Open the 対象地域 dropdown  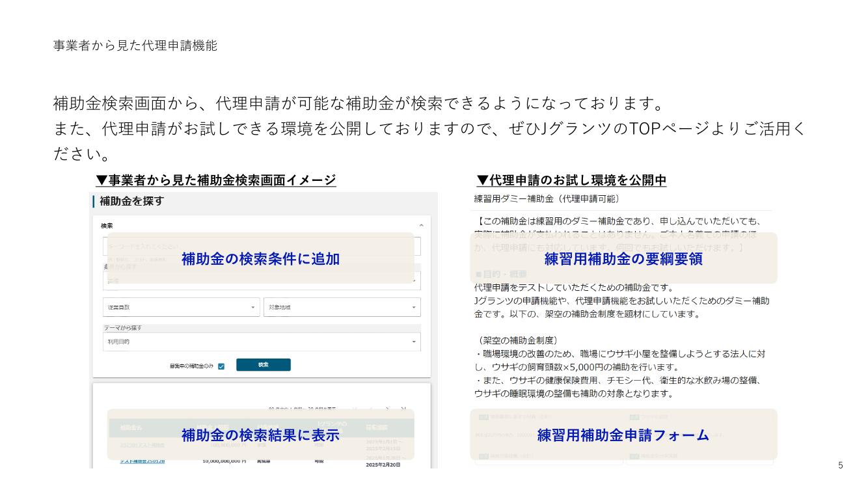click(342, 307)
